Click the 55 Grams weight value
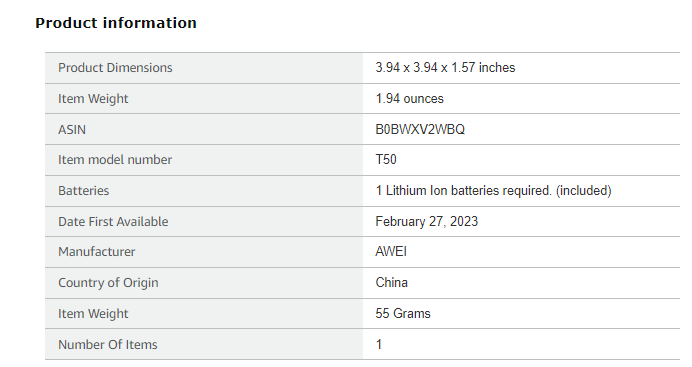 403,313
